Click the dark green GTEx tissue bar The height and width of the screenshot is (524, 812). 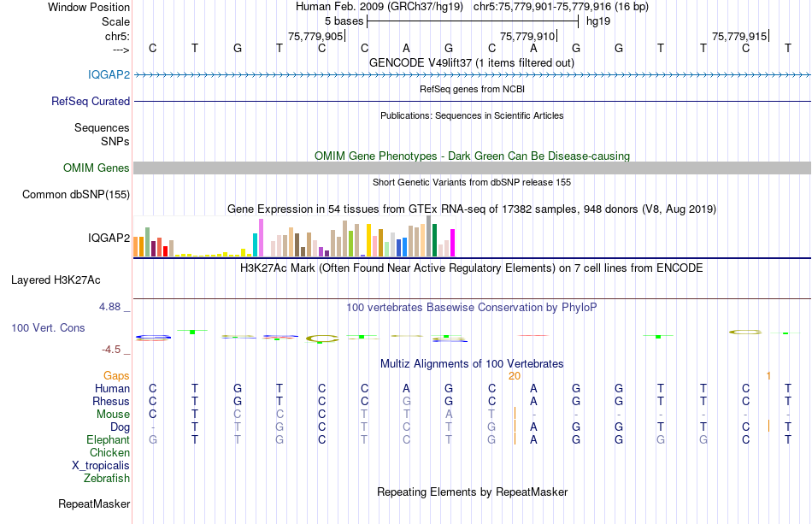coord(434,240)
